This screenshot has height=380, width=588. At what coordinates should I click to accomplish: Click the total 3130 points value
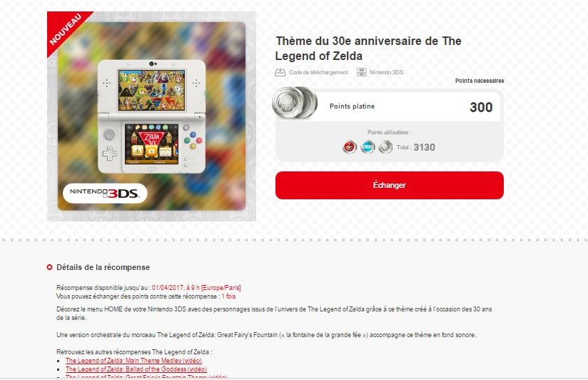[424, 147]
